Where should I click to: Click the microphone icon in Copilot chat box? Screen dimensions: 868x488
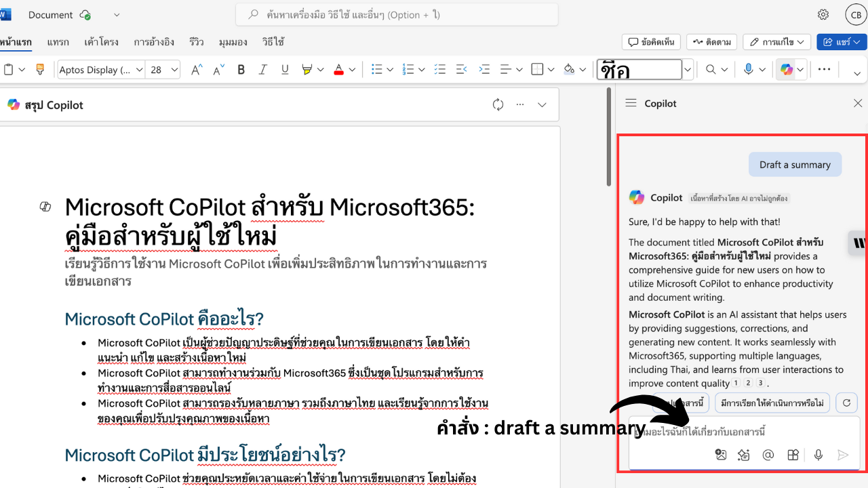tap(818, 455)
